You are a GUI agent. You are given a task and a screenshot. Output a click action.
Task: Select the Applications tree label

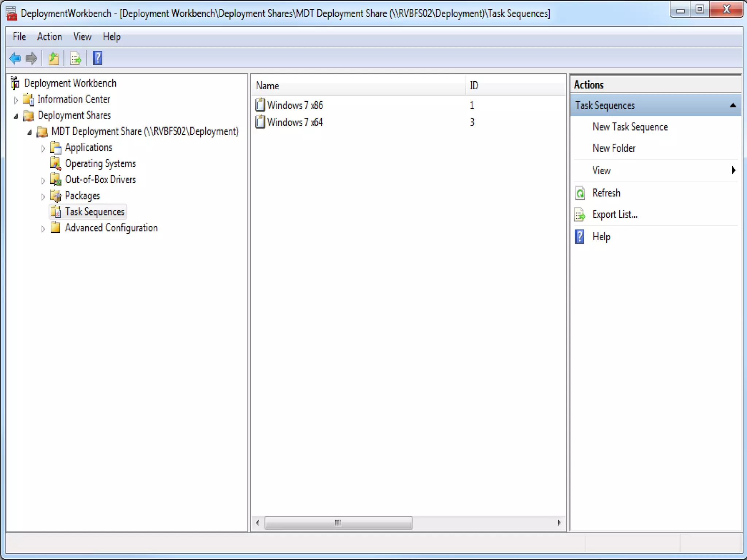(x=89, y=148)
